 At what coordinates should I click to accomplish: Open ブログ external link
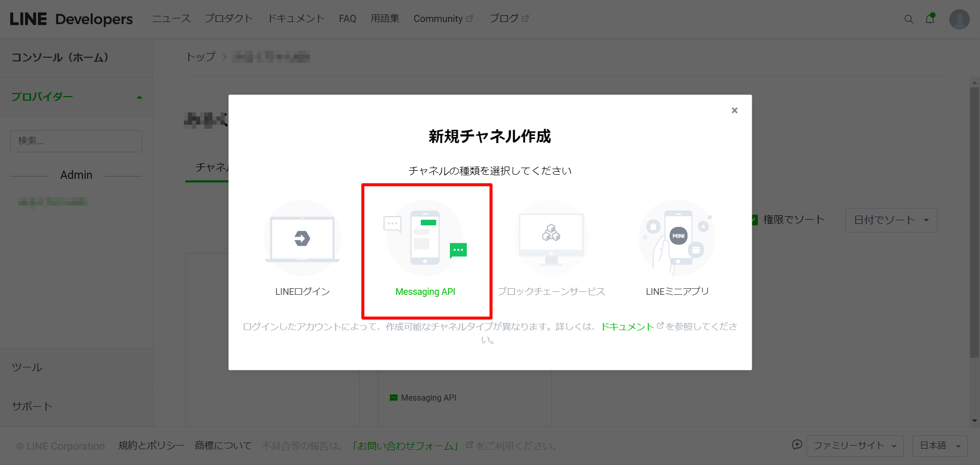coord(509,19)
